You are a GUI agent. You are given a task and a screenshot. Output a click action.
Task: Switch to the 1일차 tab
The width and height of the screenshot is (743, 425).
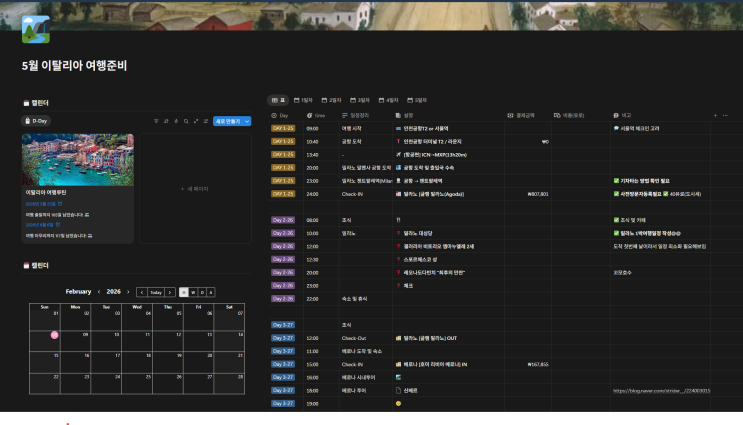point(303,100)
